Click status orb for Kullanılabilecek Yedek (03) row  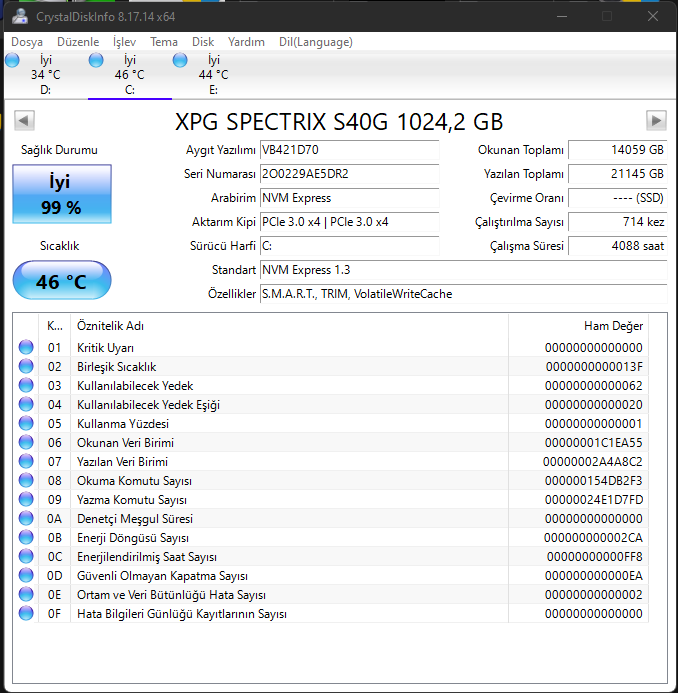pos(26,385)
